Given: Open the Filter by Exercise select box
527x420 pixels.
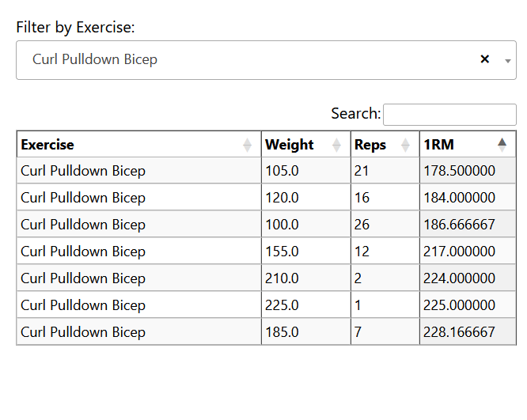Looking at the screenshot, I should 266,60.
